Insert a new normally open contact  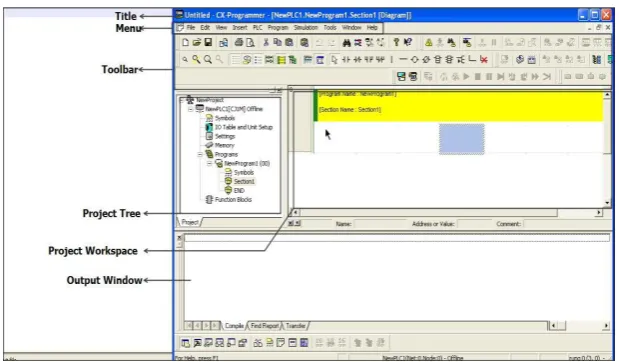(346, 60)
